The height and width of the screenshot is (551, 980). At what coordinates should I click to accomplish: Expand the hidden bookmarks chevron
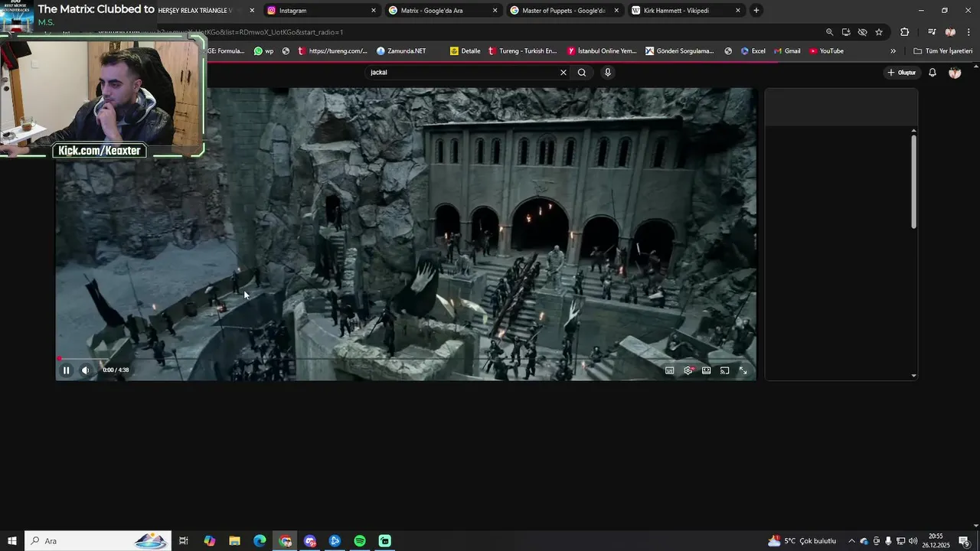coord(893,51)
